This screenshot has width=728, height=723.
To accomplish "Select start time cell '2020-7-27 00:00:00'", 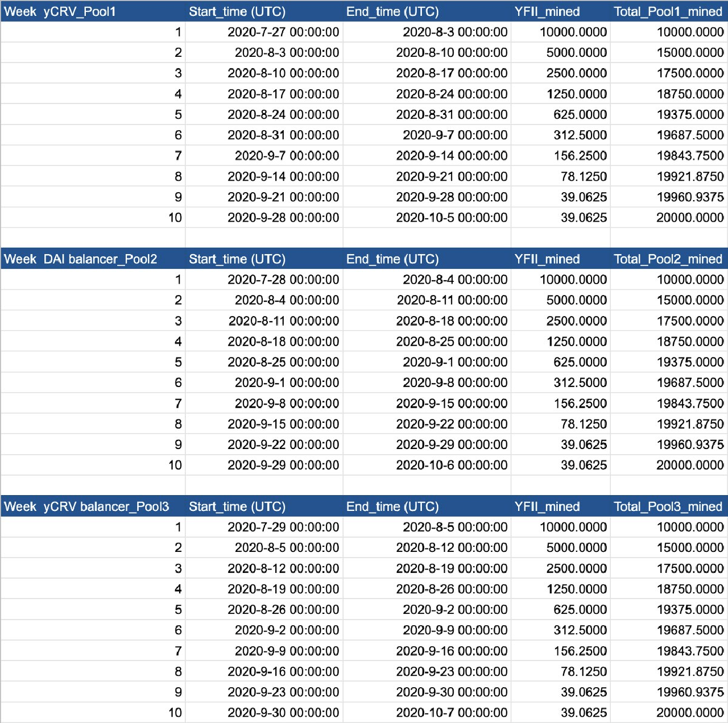I will [264, 32].
